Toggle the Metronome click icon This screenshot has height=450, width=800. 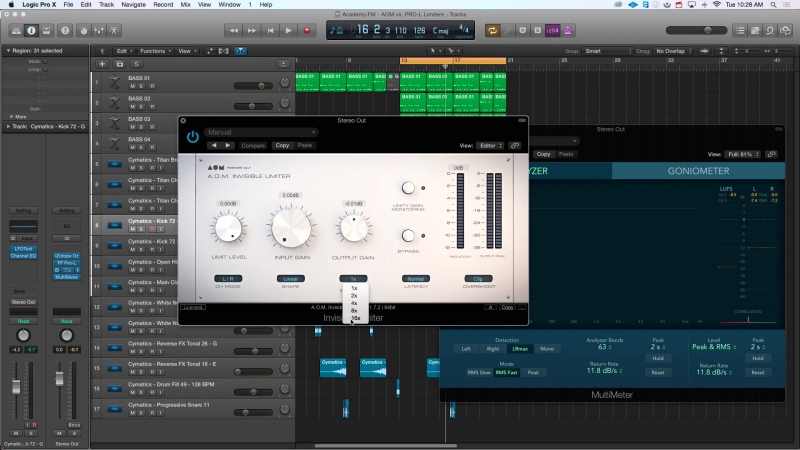[x=567, y=31]
